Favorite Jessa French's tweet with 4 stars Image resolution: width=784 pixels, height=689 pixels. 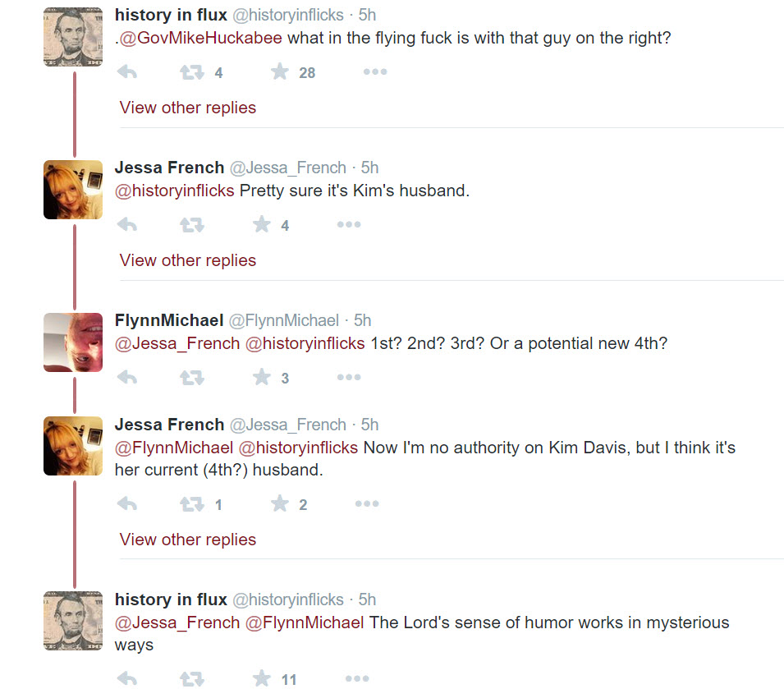click(x=262, y=225)
